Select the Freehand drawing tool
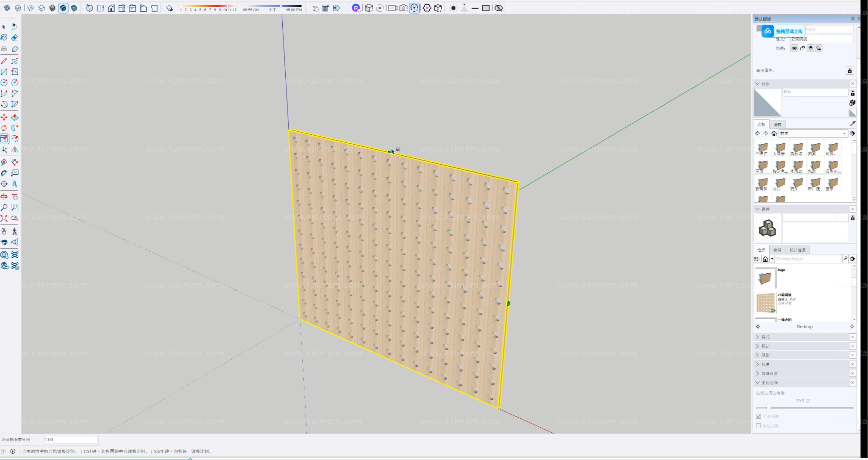Viewport: 868px width, 460px height. tap(15, 61)
